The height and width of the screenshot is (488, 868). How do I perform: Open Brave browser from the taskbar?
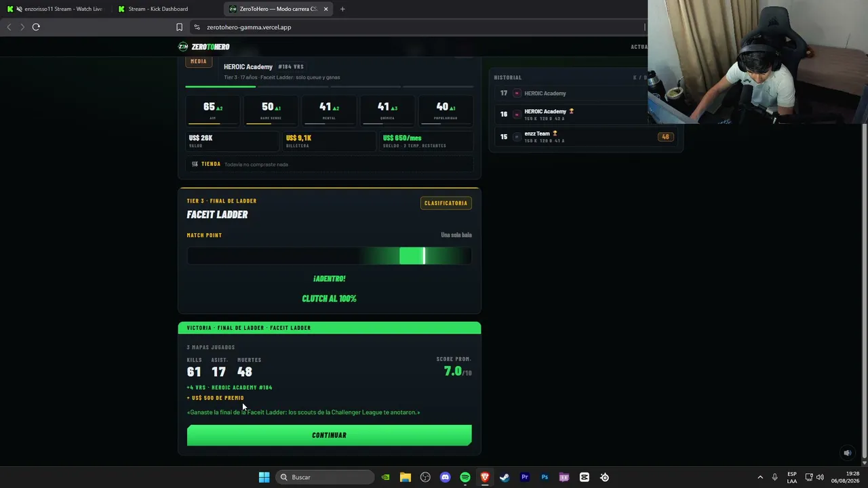tap(485, 477)
